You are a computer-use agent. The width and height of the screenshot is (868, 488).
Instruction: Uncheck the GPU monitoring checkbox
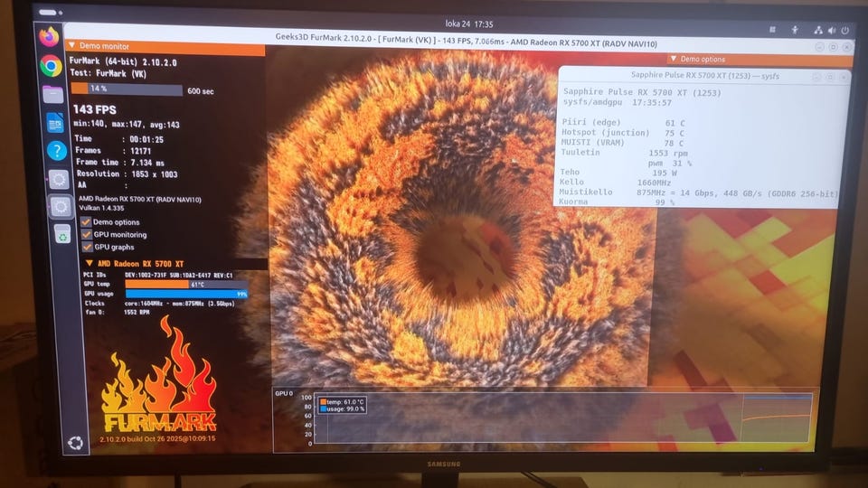point(87,235)
